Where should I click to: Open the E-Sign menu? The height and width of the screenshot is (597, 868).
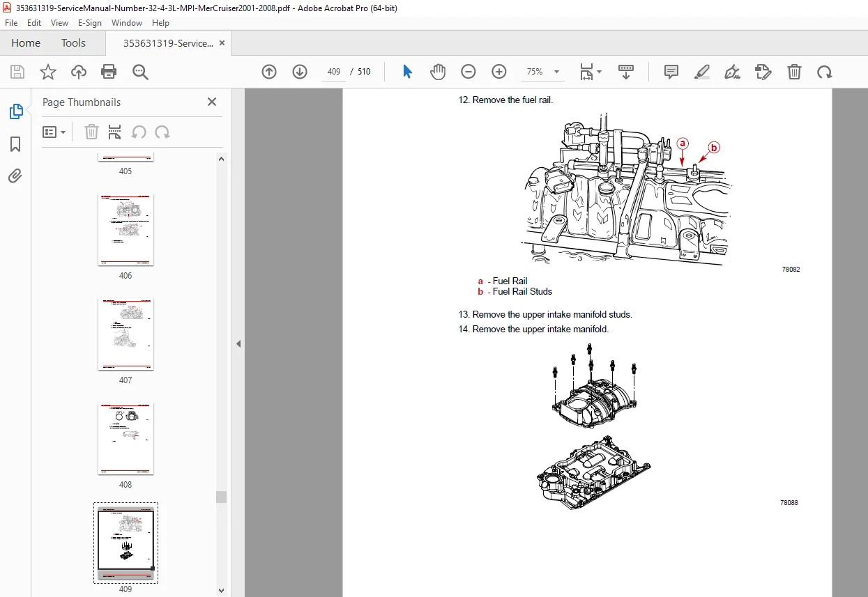tap(90, 23)
